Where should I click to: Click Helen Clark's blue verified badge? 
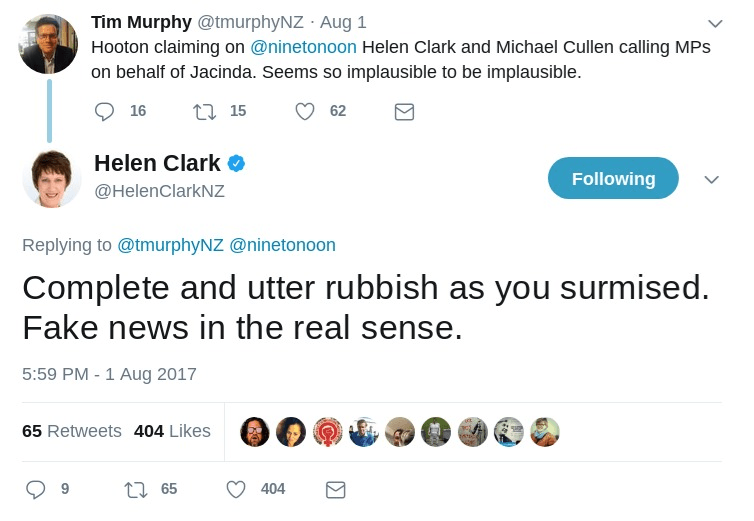[x=237, y=163]
